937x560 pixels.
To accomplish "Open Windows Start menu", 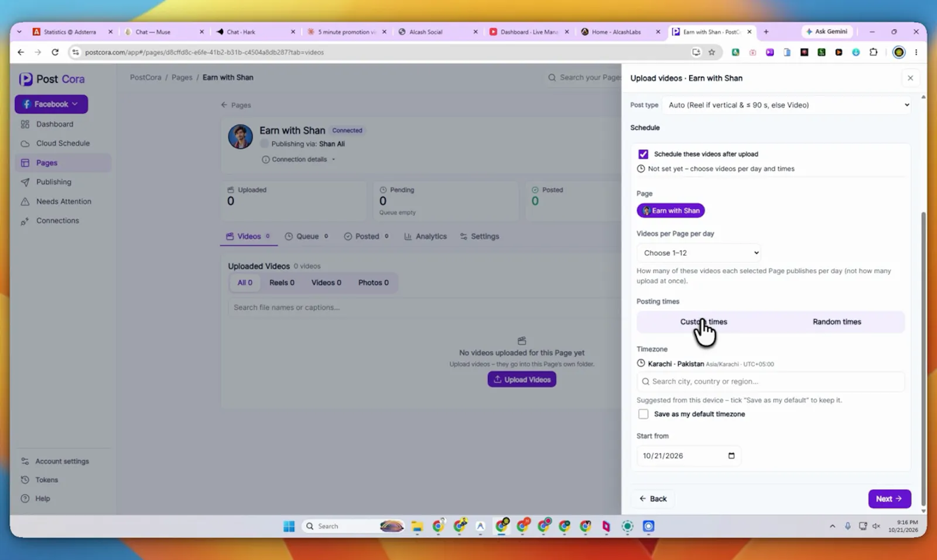I will pyautogui.click(x=289, y=526).
